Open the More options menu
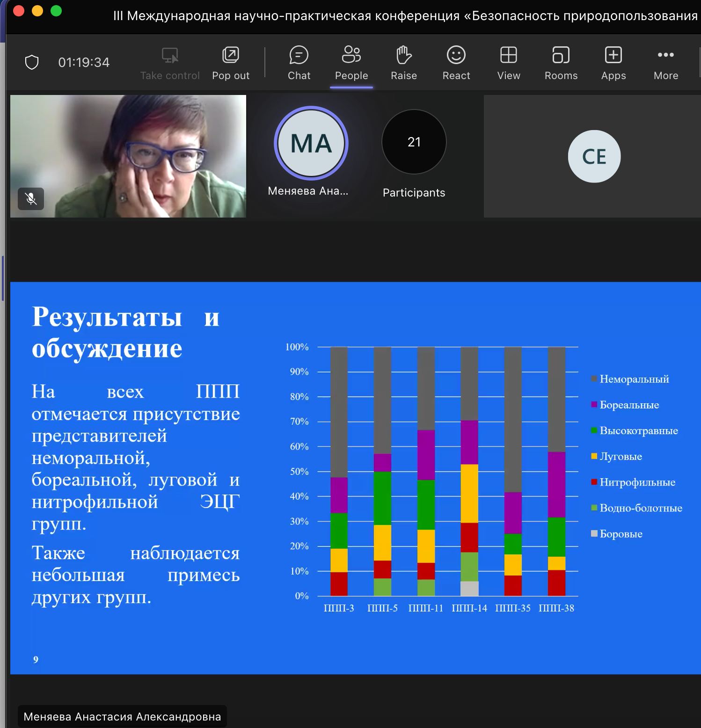 click(666, 63)
